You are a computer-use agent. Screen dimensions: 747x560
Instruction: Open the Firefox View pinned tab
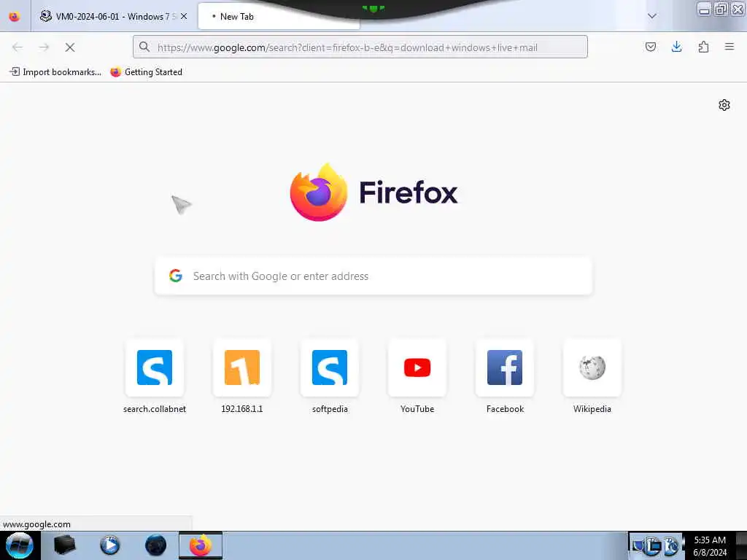point(15,16)
